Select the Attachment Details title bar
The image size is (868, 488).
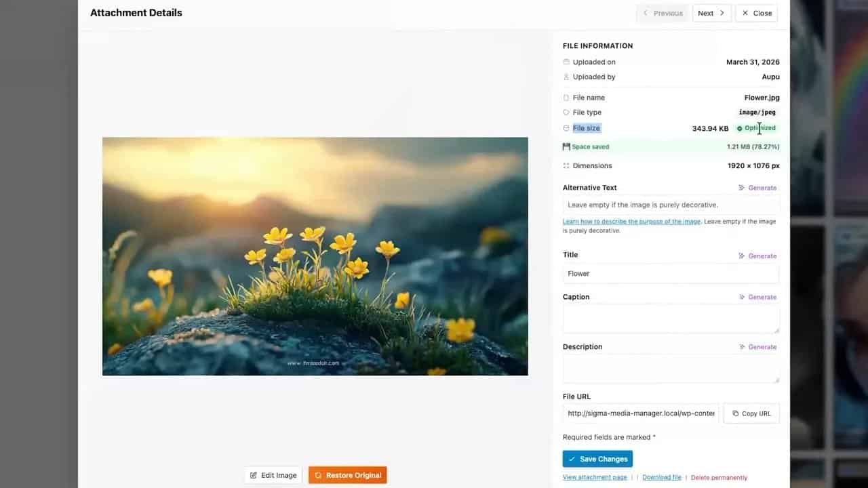coord(136,12)
